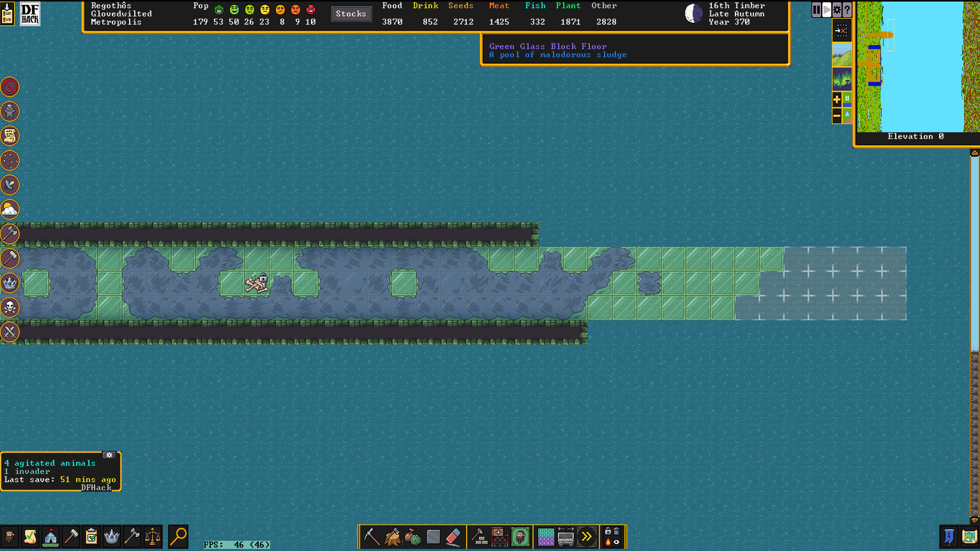Open the squads banner icon at bottom right
Screen dimensions: 980x551
tap(949, 537)
